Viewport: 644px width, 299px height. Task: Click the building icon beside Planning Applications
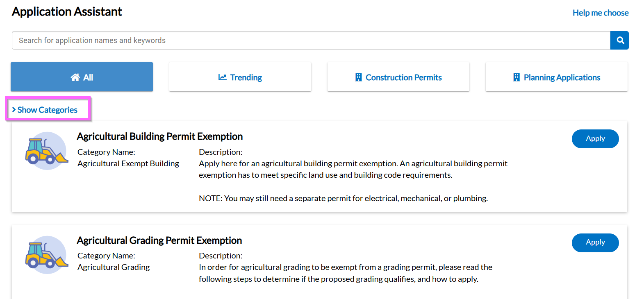click(517, 77)
